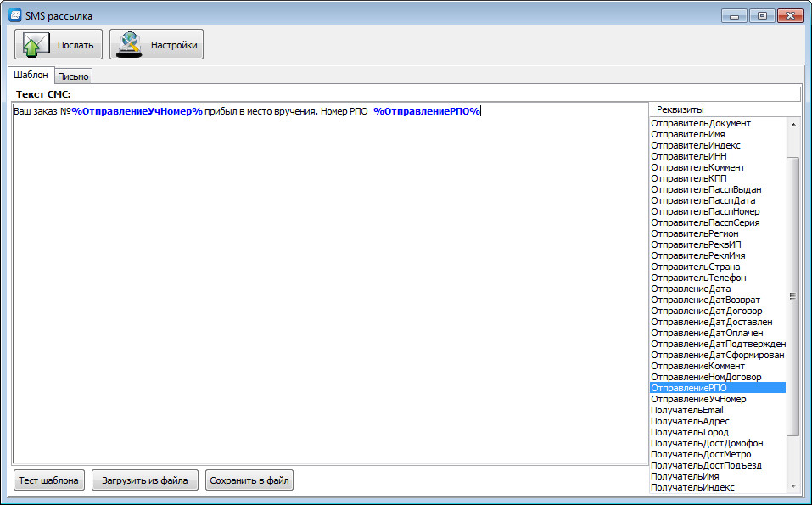
Task: Select ОтправительТелефон in the list
Action: (718, 278)
